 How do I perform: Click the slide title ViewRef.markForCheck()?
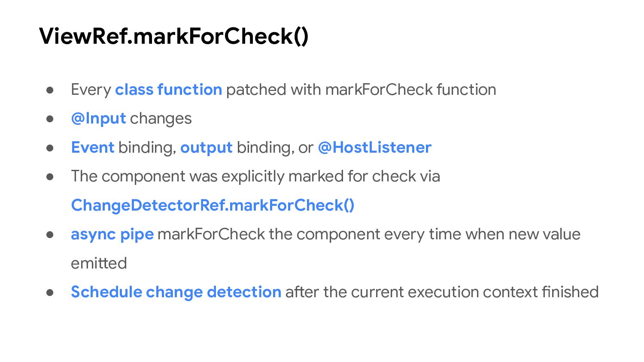(174, 36)
